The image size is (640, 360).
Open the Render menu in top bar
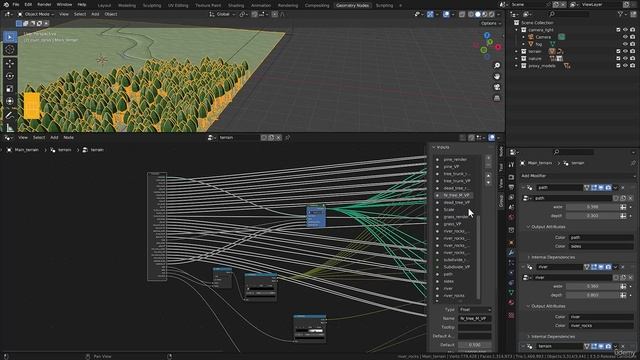tap(44, 4)
